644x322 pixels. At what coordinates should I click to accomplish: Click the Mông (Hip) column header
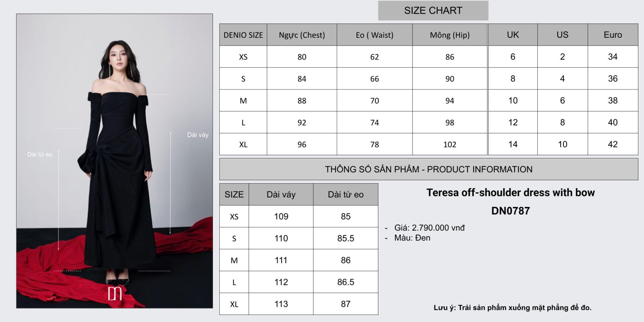tap(449, 35)
